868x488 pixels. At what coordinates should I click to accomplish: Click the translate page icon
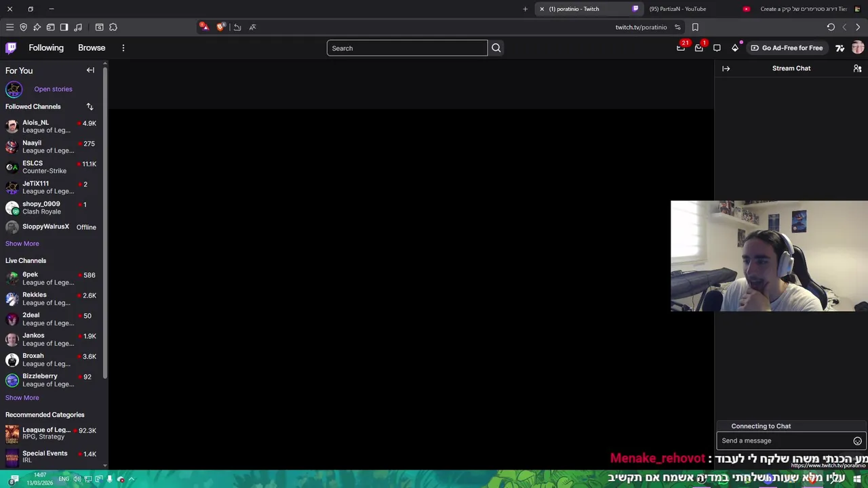[252, 27]
